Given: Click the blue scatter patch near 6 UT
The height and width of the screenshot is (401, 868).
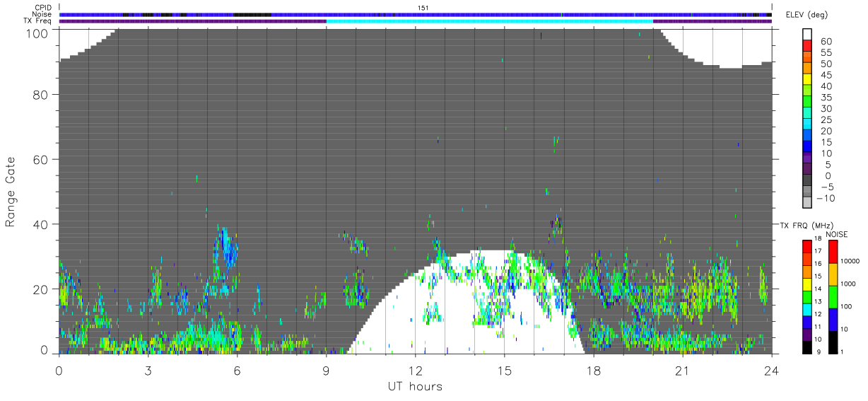Looking at the screenshot, I should 227,249.
